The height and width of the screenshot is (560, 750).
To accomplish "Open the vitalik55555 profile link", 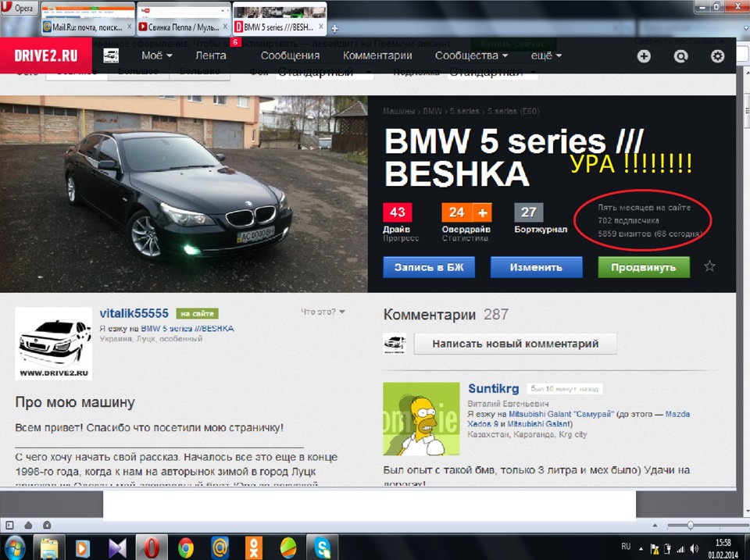I will tap(134, 313).
